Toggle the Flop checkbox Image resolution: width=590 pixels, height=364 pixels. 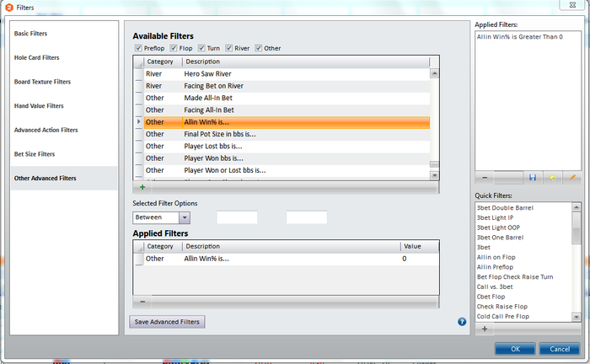click(174, 48)
